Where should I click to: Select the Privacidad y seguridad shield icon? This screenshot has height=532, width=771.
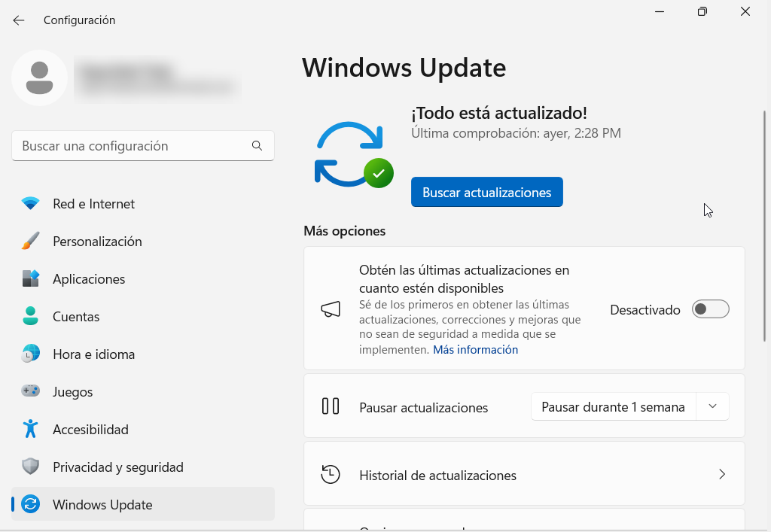[x=30, y=467]
